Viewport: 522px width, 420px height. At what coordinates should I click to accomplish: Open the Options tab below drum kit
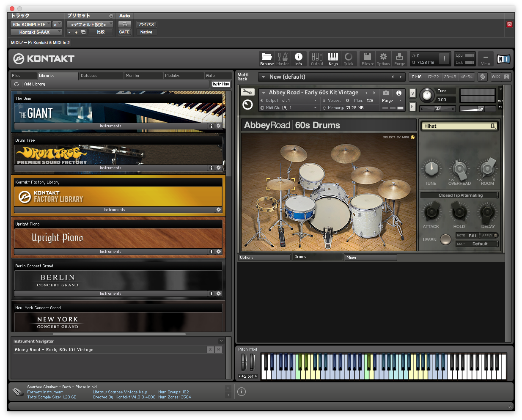264,257
